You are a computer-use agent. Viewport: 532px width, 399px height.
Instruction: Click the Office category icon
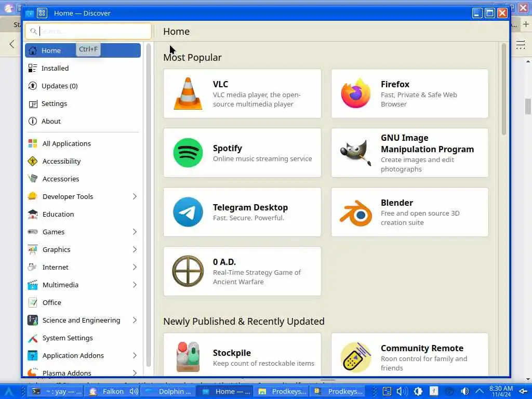[33, 302]
